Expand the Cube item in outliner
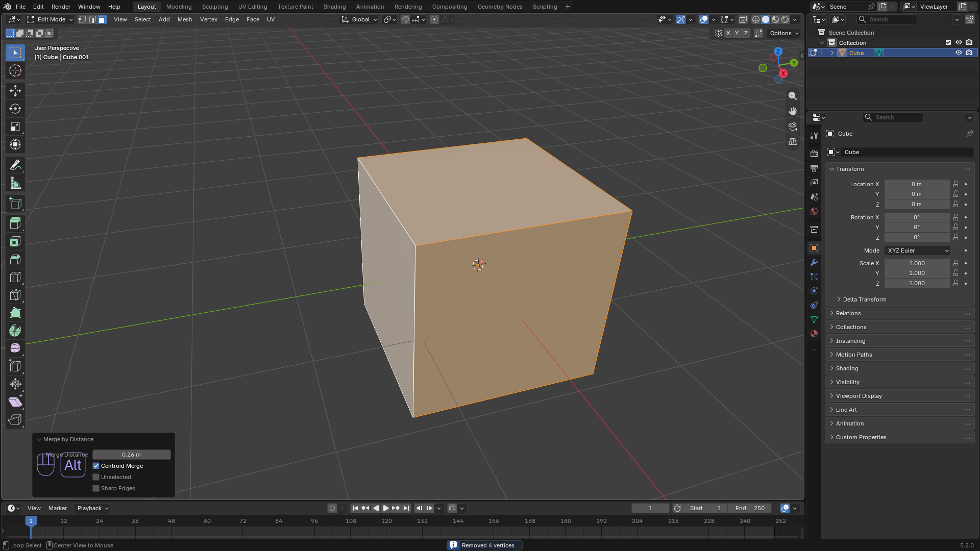The image size is (980, 551). (x=832, y=53)
